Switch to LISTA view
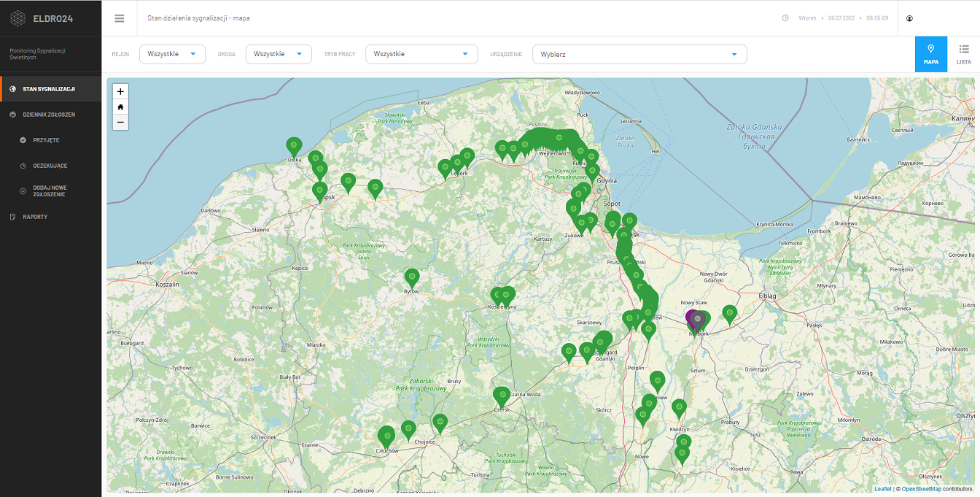The height and width of the screenshot is (497, 980). [x=964, y=54]
